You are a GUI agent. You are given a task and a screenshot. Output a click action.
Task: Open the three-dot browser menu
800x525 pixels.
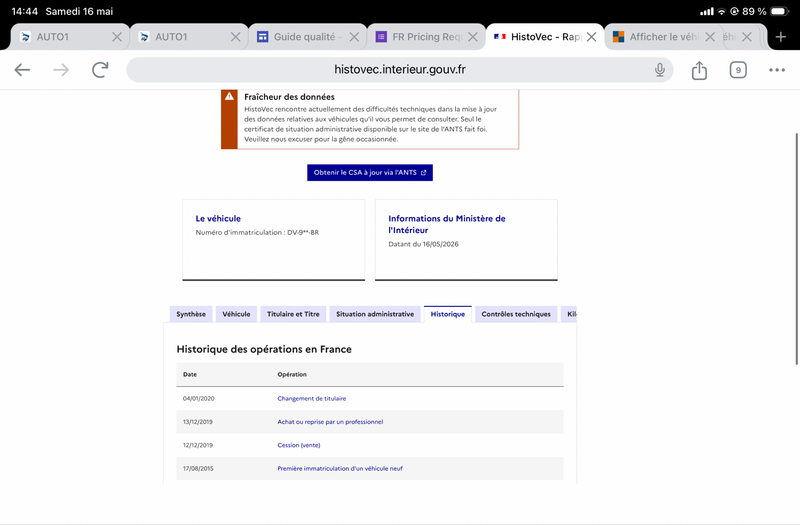pyautogui.click(x=777, y=70)
